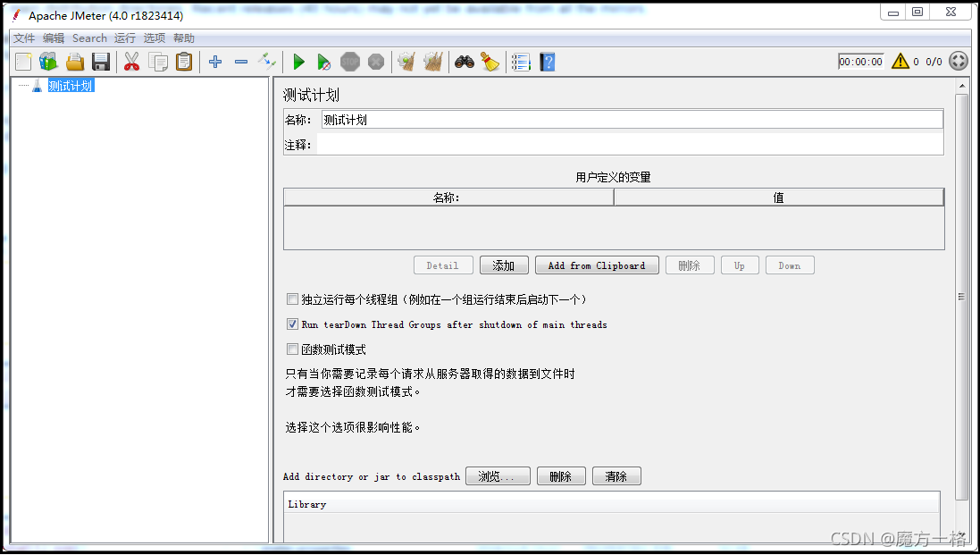The width and height of the screenshot is (980, 555).
Task: Open the 文件 menu
Action: tap(24, 38)
